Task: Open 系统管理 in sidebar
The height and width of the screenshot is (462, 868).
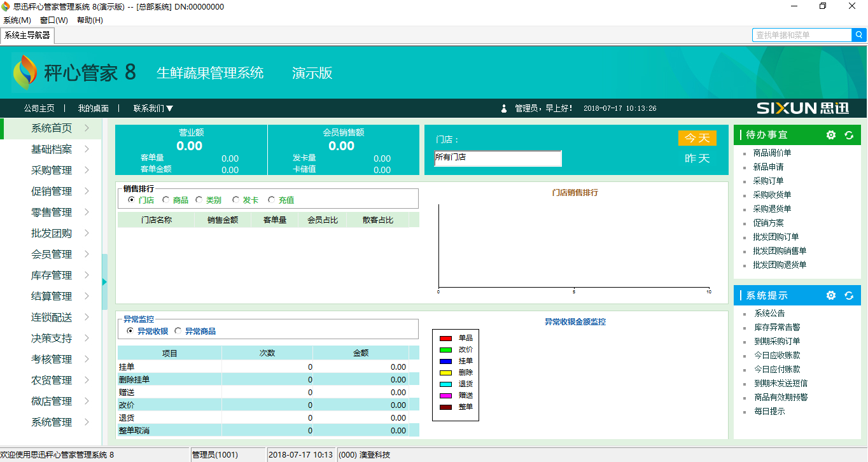Action: point(51,423)
